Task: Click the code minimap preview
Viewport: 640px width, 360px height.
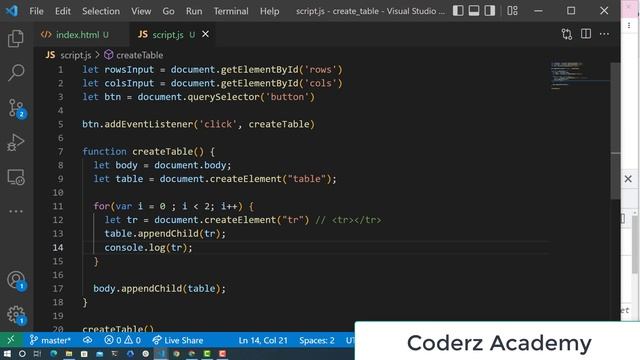Action: click(580, 76)
